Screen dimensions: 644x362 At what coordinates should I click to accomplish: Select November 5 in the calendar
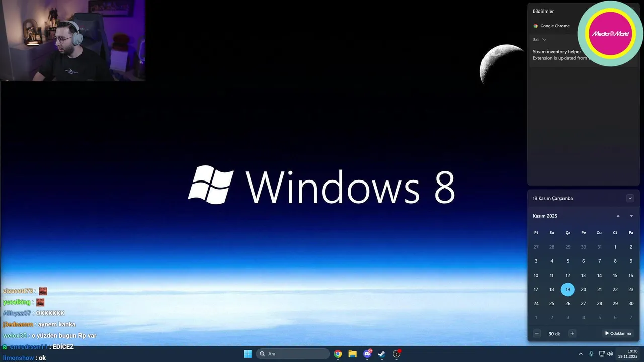pyautogui.click(x=568, y=261)
